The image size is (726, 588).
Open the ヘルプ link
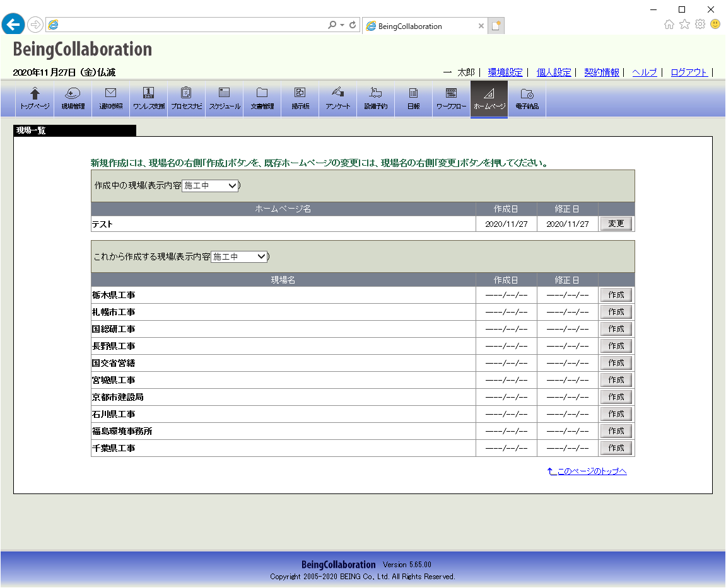tap(645, 72)
